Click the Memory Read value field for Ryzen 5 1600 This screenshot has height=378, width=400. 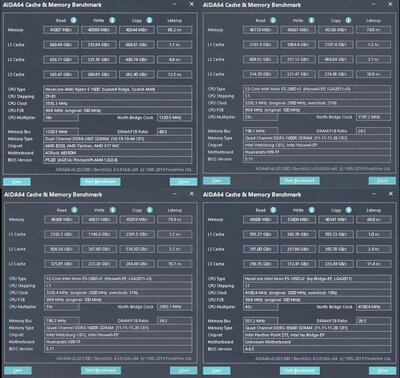click(x=61, y=30)
